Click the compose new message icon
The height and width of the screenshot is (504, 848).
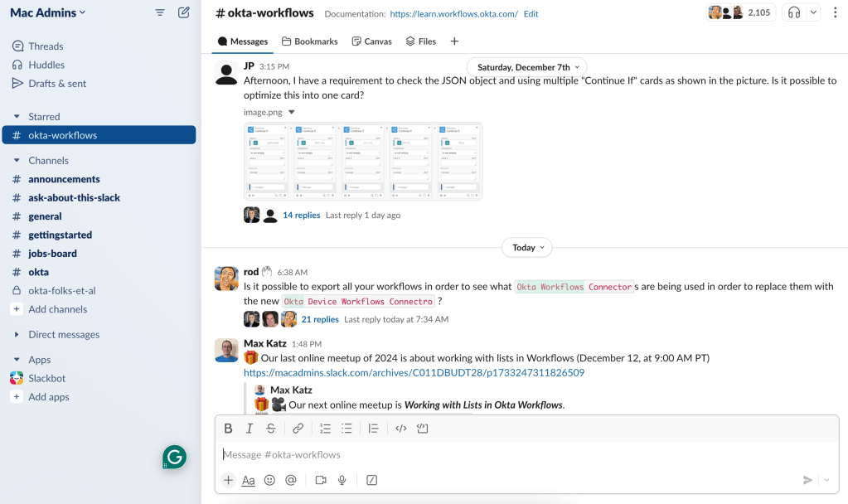pyautogui.click(x=184, y=12)
